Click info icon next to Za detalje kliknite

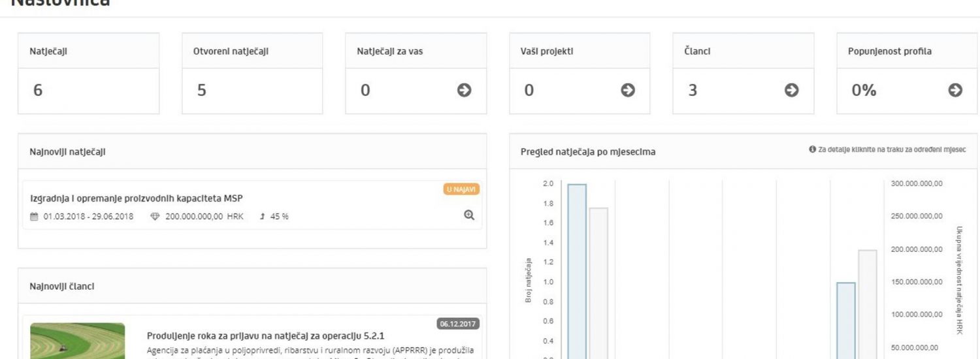click(x=812, y=150)
